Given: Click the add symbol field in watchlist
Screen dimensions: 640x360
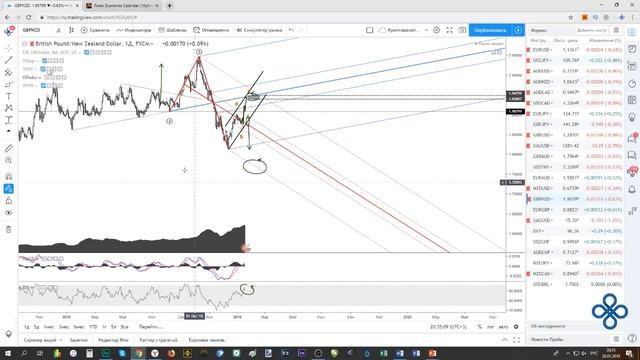Looking at the screenshot, I should (592, 31).
